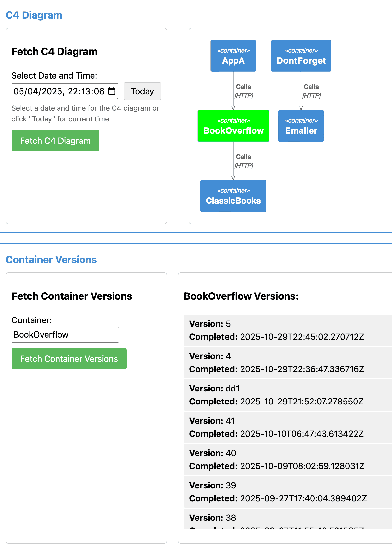This screenshot has height=544, width=392.
Task: Click the Fetch Container Versions button
Action: click(69, 359)
